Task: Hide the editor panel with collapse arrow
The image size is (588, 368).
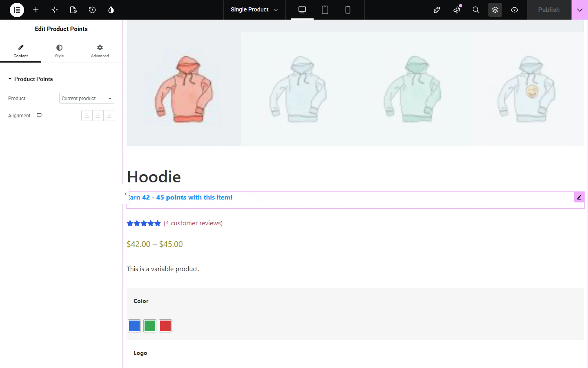Action: click(125, 194)
